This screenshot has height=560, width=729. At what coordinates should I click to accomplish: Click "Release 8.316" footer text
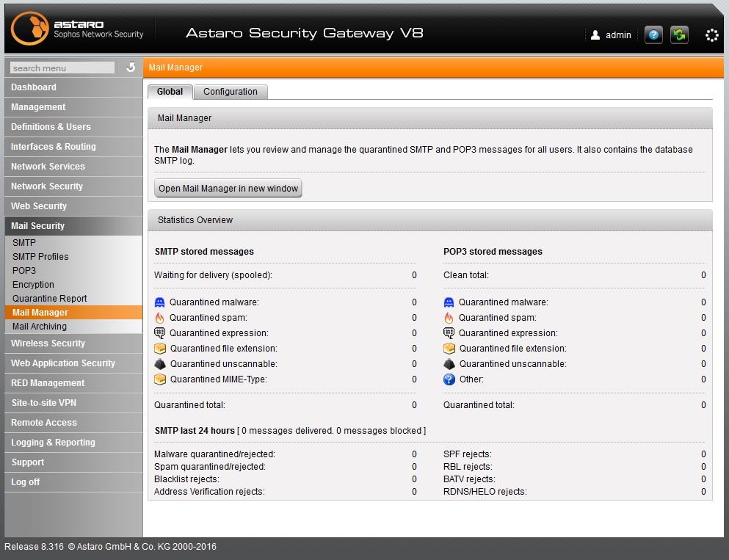[34, 547]
